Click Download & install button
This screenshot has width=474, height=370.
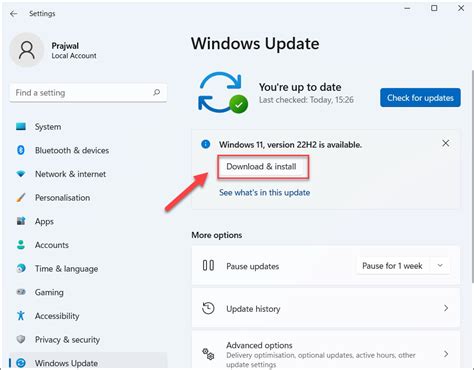(261, 166)
